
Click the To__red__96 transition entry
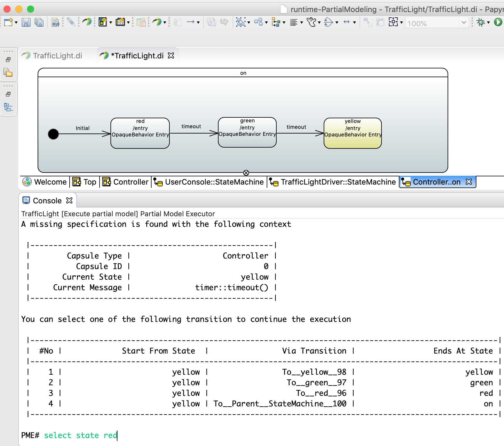[x=321, y=393]
